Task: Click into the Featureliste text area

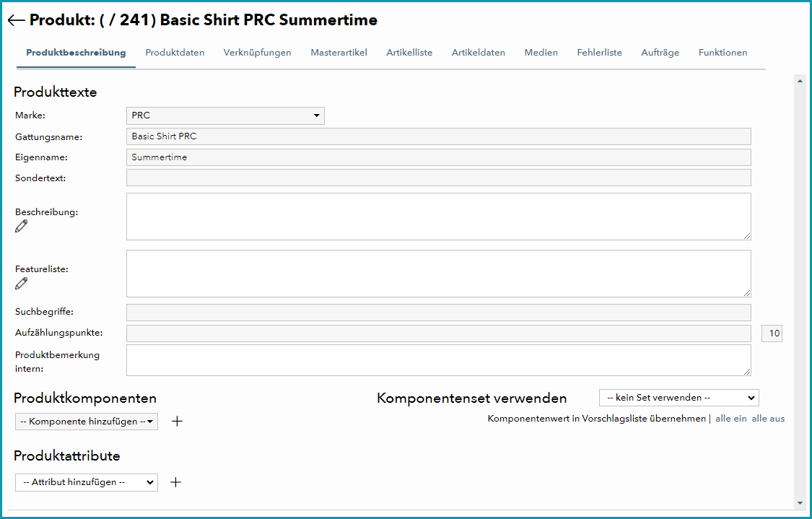Action: coord(439,274)
